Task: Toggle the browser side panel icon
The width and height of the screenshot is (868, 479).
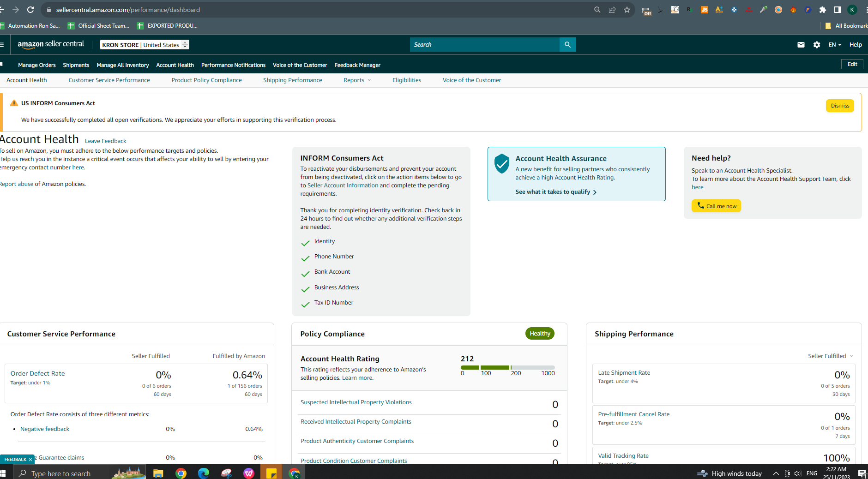Action: (837, 10)
